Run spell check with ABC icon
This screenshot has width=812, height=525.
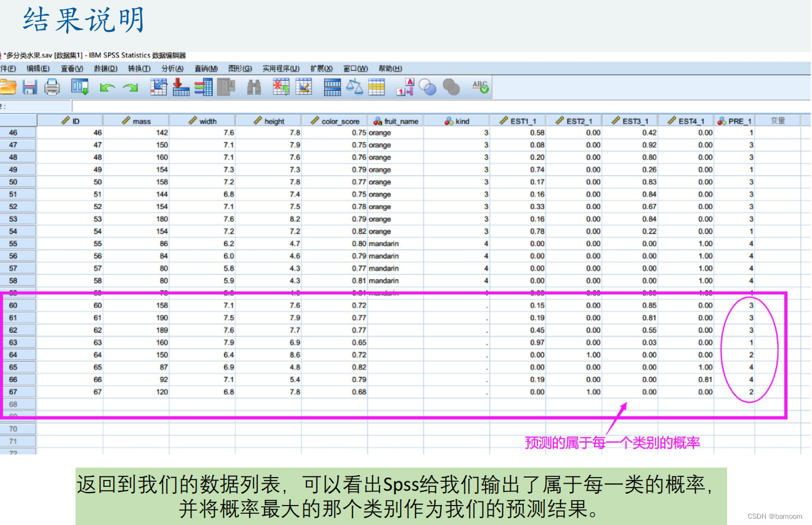[481, 87]
